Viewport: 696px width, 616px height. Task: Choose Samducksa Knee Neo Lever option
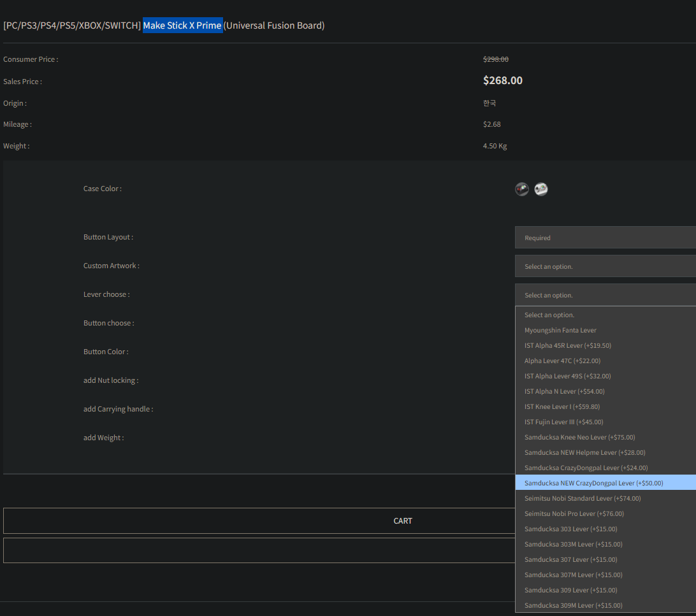pyautogui.click(x=579, y=437)
